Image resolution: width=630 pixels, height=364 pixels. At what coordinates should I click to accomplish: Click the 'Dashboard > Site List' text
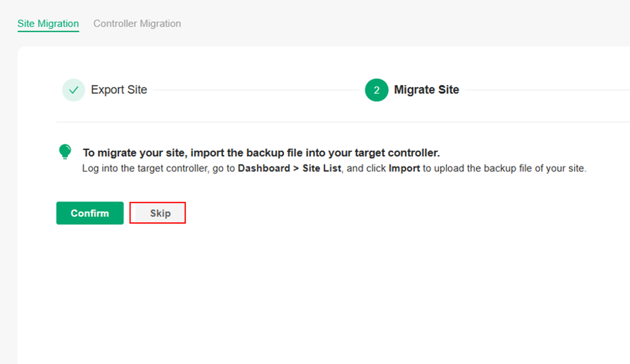point(290,168)
